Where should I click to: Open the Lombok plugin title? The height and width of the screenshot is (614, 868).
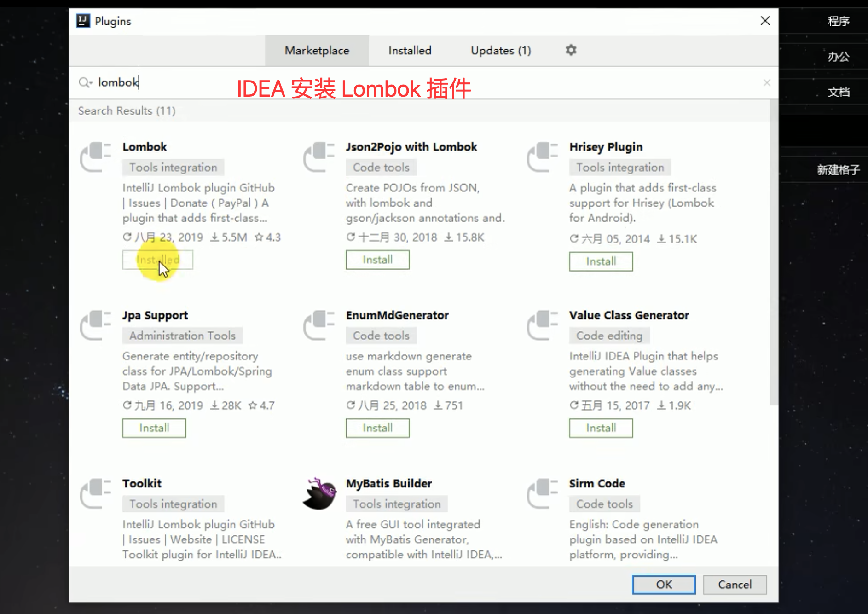click(x=145, y=147)
